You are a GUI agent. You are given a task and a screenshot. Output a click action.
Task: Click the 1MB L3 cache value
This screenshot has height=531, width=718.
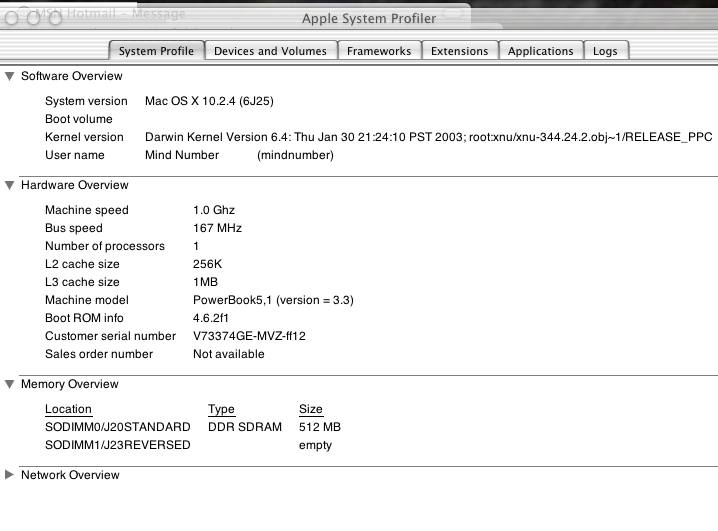pyautogui.click(x=205, y=282)
